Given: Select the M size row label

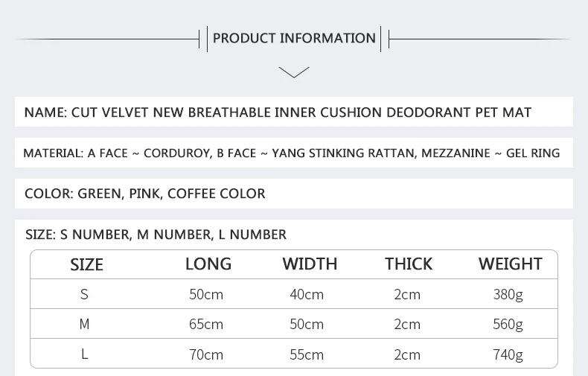Looking at the screenshot, I should [x=84, y=324].
